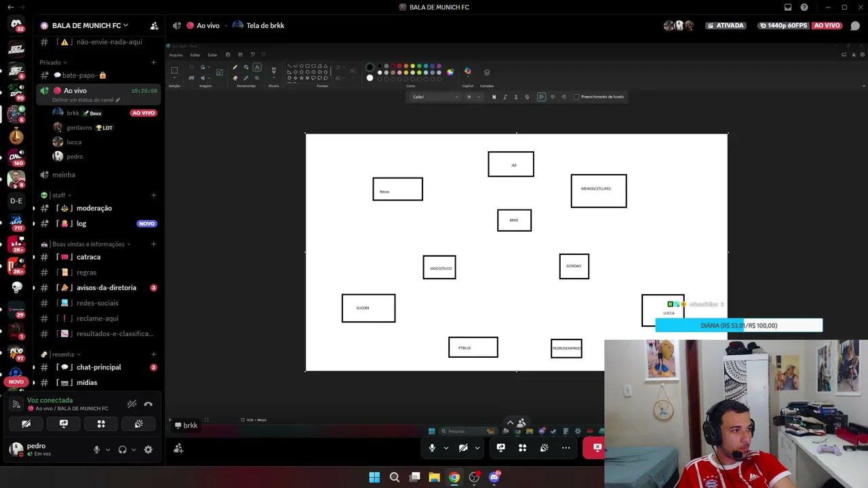Click the undo arrow in Paint

coord(252,55)
